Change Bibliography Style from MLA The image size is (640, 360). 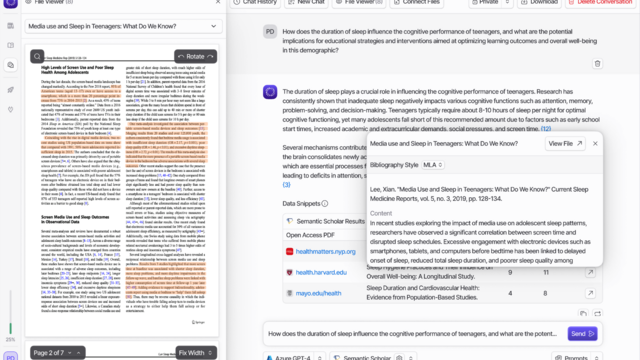pyautogui.click(x=433, y=165)
